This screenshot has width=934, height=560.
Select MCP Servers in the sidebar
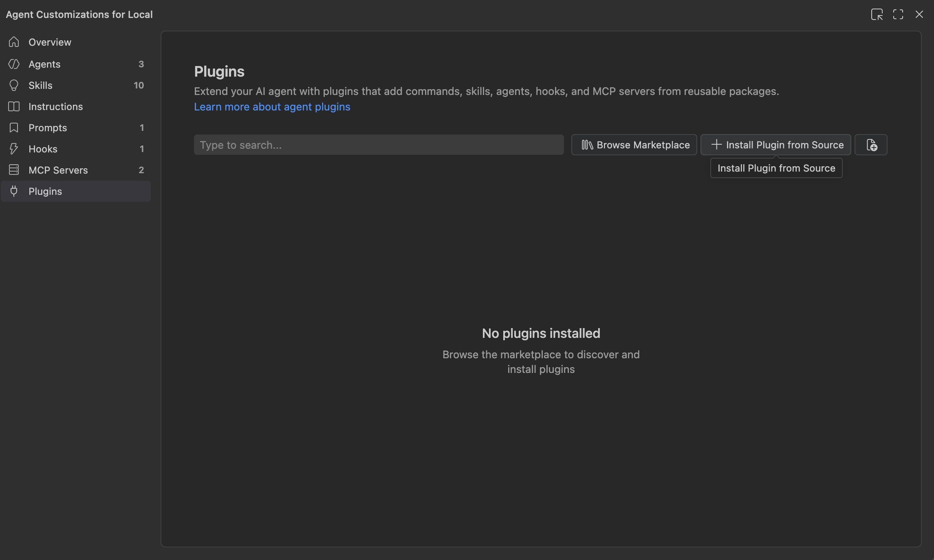tap(76, 170)
